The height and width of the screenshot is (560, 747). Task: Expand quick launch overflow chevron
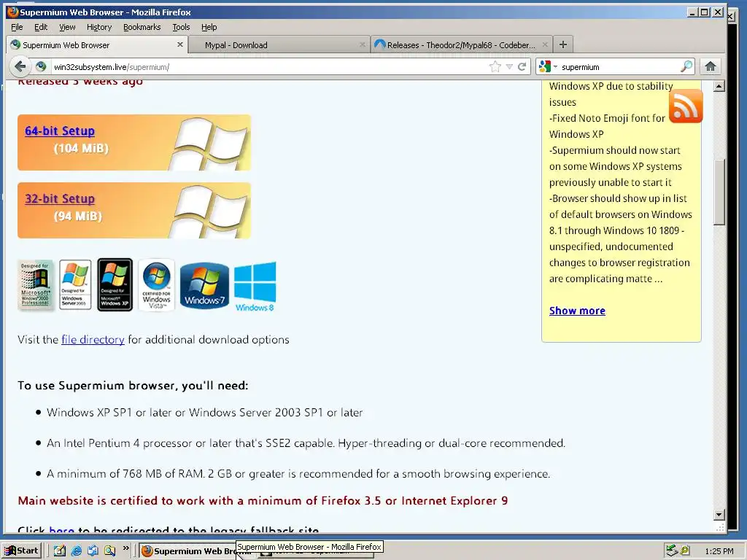pos(125,548)
